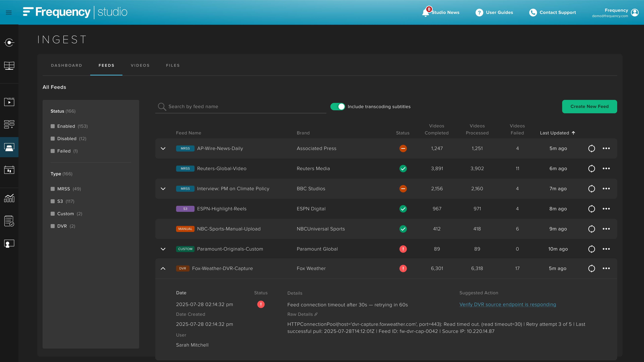644x362 pixels.
Task: Check the S3 type filter
Action: [x=52, y=201]
